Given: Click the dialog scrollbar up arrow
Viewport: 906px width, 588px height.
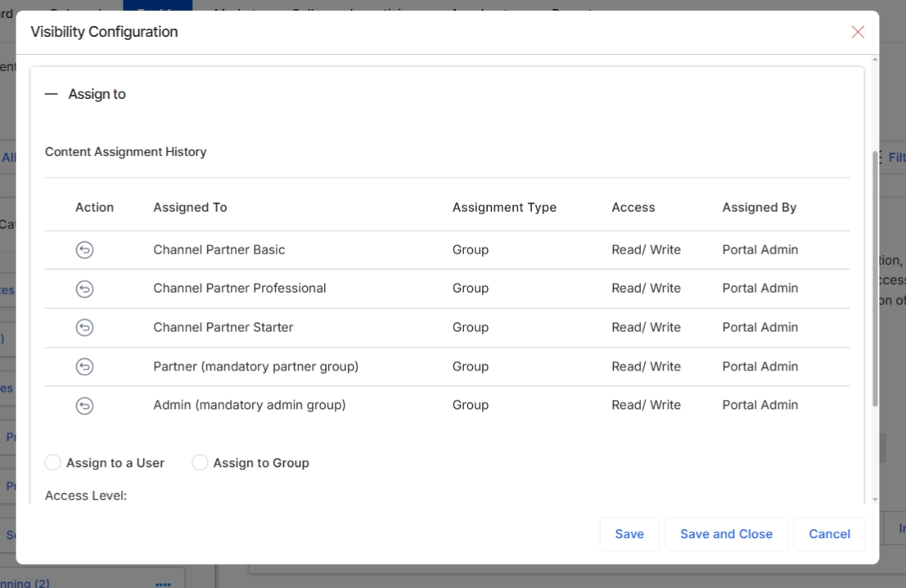Looking at the screenshot, I should [x=875, y=60].
